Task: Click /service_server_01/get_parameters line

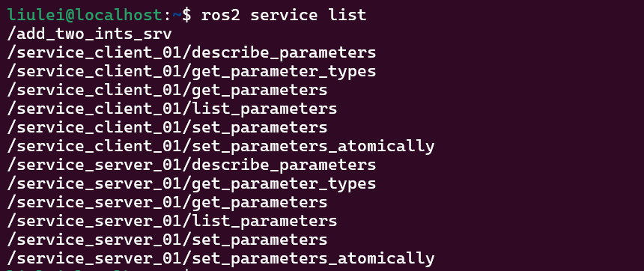Action: click(x=168, y=202)
